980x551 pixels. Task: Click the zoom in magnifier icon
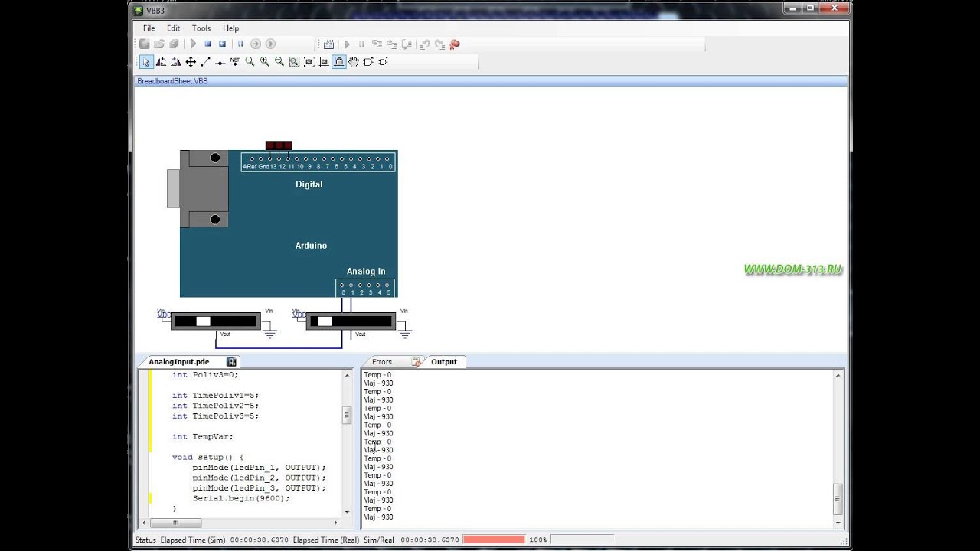[x=264, y=62]
